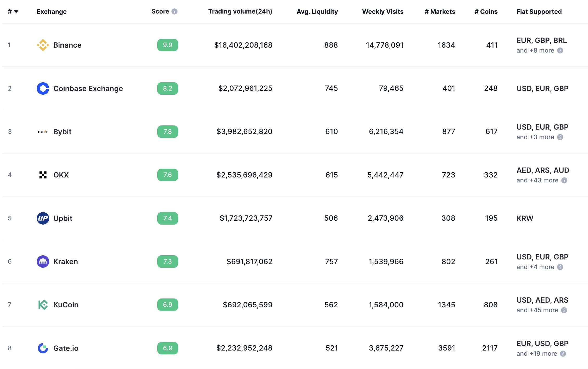This screenshot has width=588, height=369.
Task: Click Binance score badge 9.9
Action: [168, 45]
